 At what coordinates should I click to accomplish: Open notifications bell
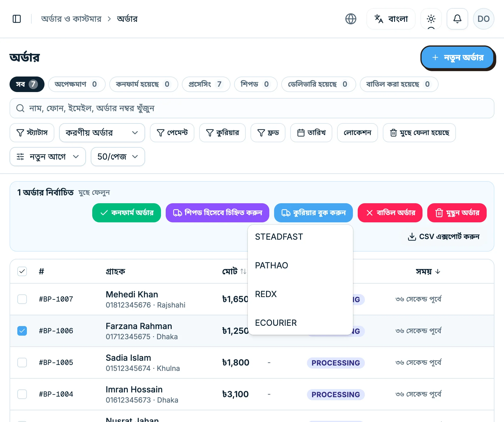(x=457, y=19)
